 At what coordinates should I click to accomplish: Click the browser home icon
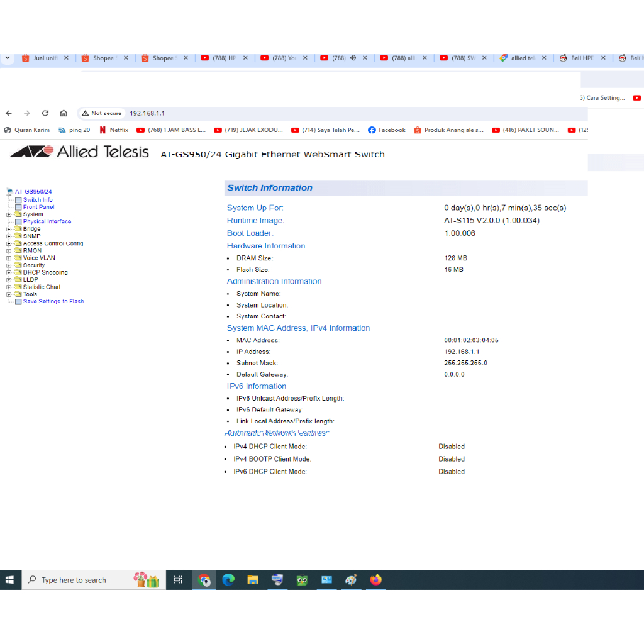(64, 113)
